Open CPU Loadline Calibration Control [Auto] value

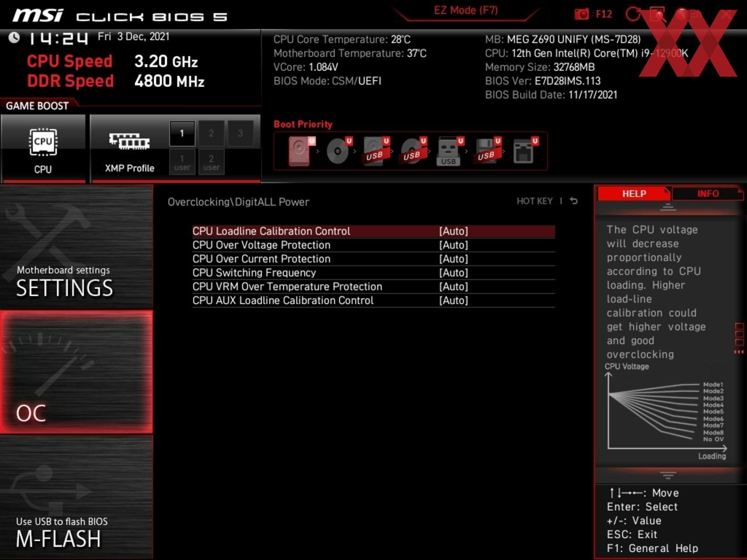tap(454, 231)
